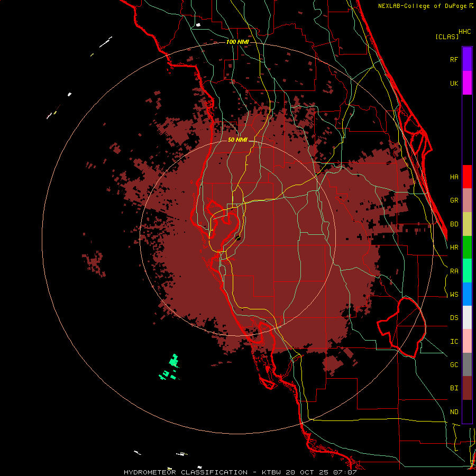Viewport: 476px width, 476px height.
Task: Select the BD legend label
Action: point(454,224)
